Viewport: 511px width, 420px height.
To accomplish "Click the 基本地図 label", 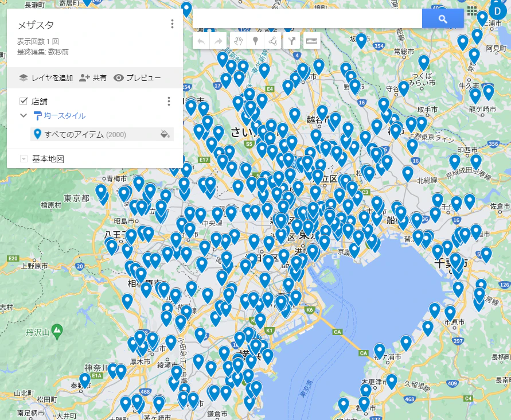I will click(48, 159).
